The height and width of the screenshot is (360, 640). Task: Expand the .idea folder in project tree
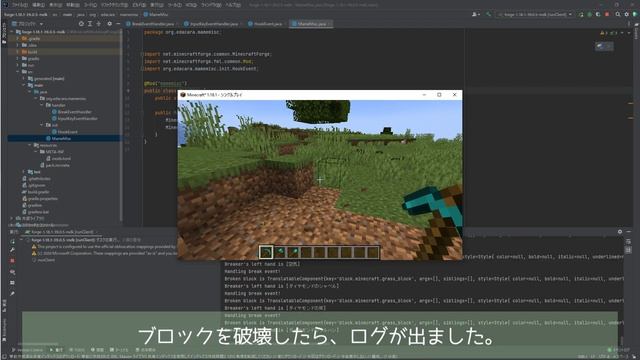pos(18,45)
